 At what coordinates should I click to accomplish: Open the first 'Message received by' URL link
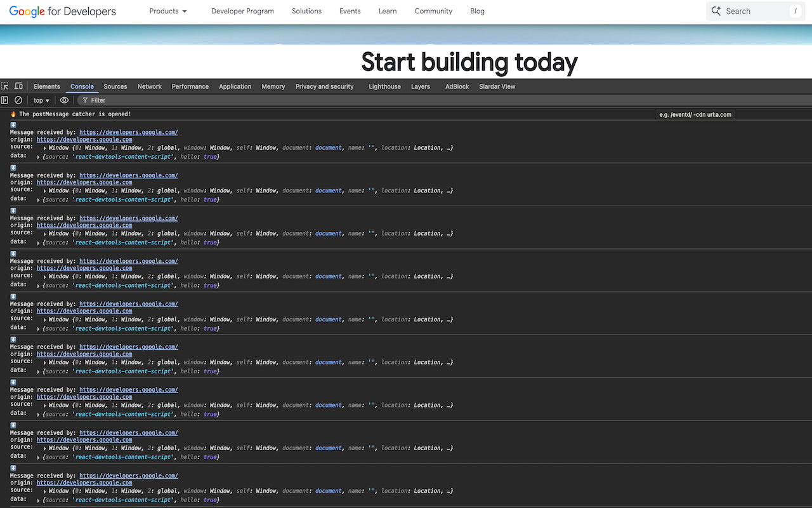coord(128,133)
